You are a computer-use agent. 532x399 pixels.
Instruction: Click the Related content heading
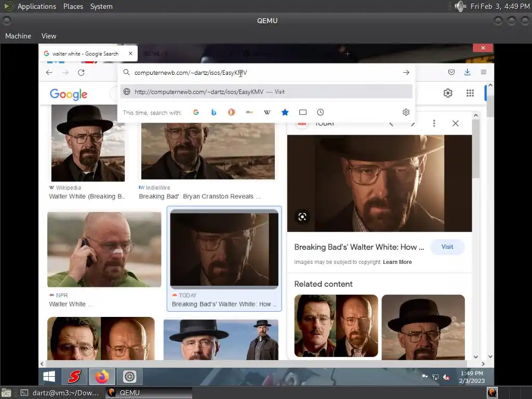[x=323, y=284]
